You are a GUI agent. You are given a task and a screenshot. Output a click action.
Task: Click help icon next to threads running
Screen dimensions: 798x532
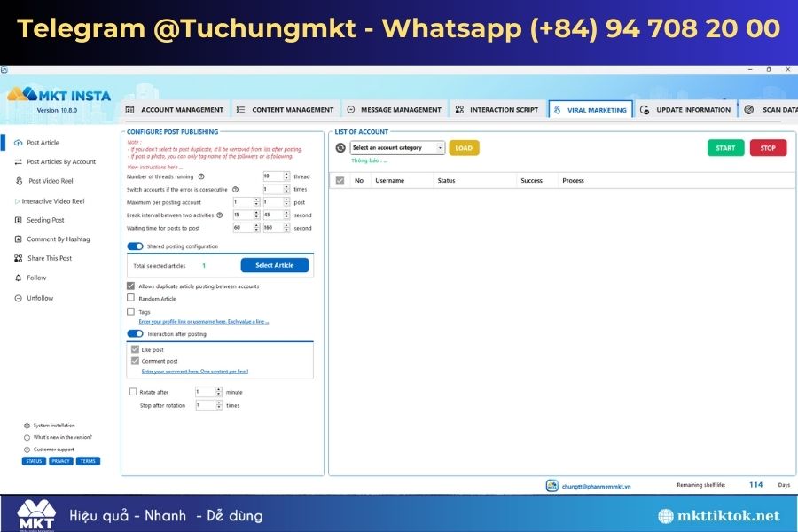pyautogui.click(x=201, y=176)
